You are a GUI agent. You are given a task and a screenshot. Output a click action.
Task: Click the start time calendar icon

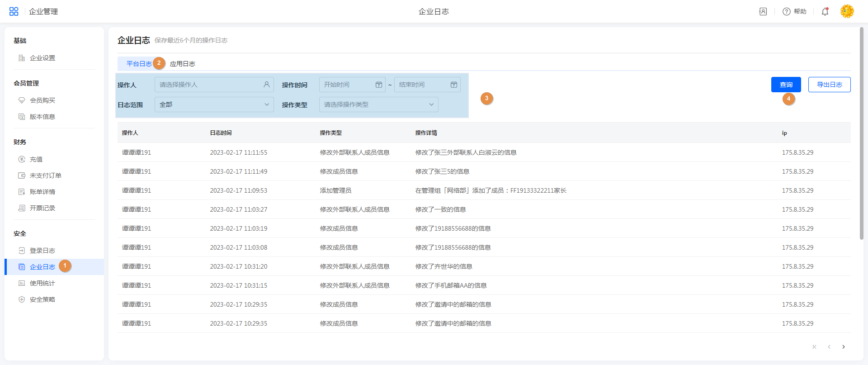(379, 85)
